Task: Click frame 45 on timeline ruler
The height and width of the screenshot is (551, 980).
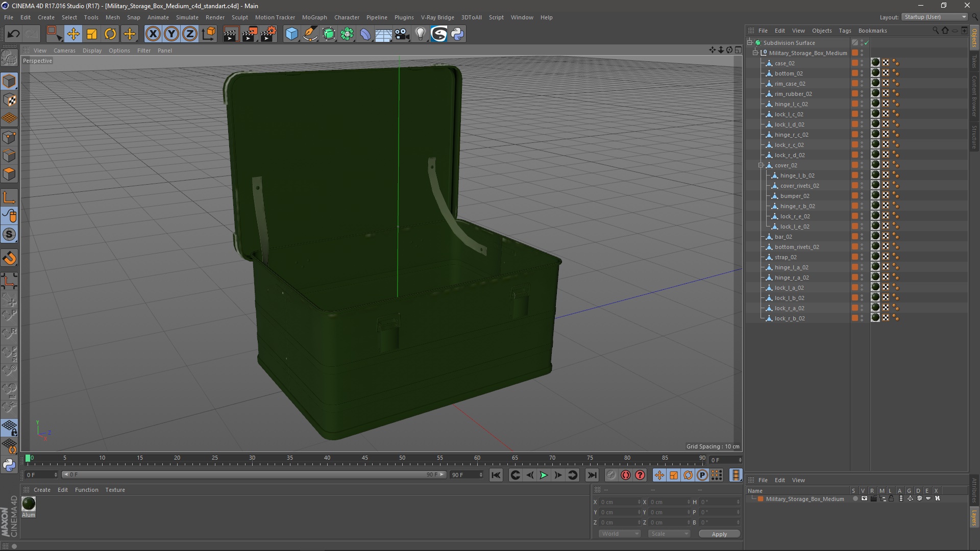Action: (364, 458)
